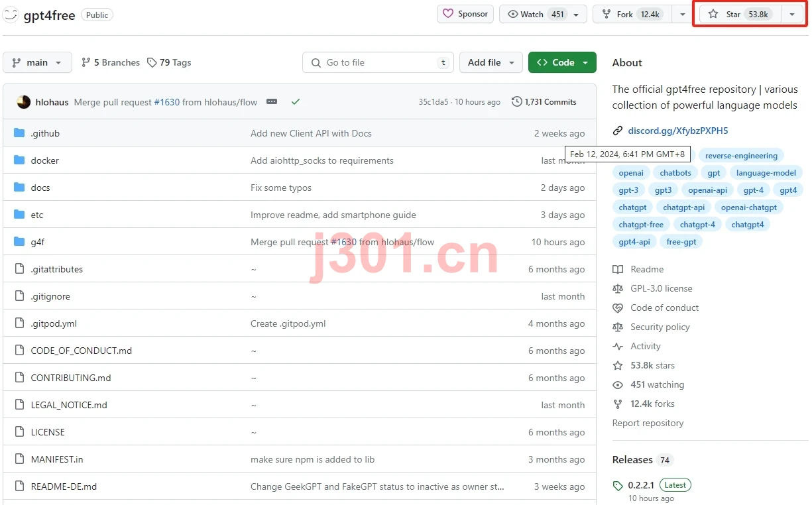Open the Fork options dropdown arrow

(682, 14)
